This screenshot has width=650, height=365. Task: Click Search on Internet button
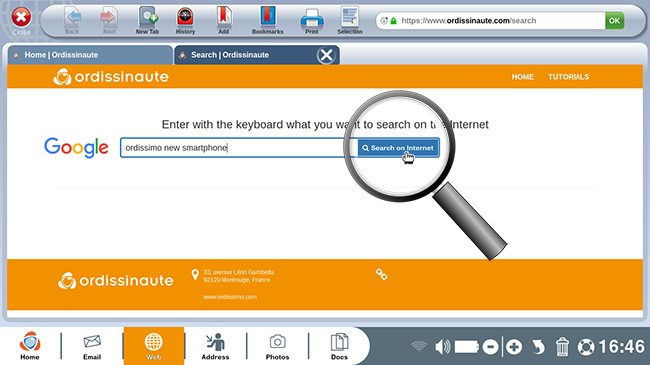[398, 148]
